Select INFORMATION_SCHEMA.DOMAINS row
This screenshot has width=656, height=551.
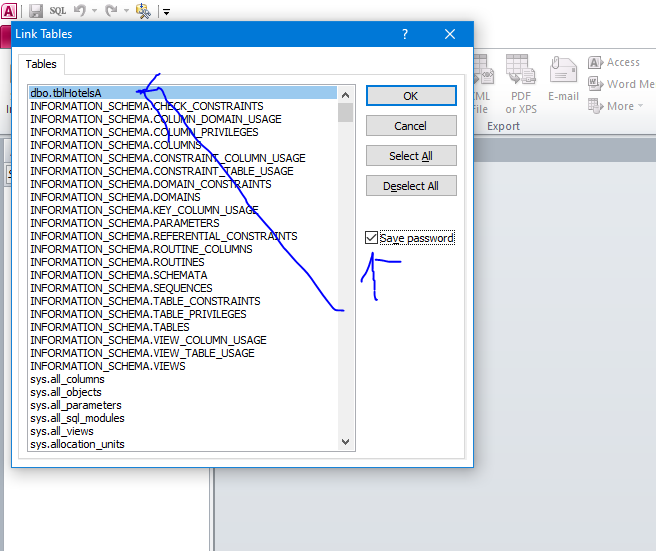[183, 197]
